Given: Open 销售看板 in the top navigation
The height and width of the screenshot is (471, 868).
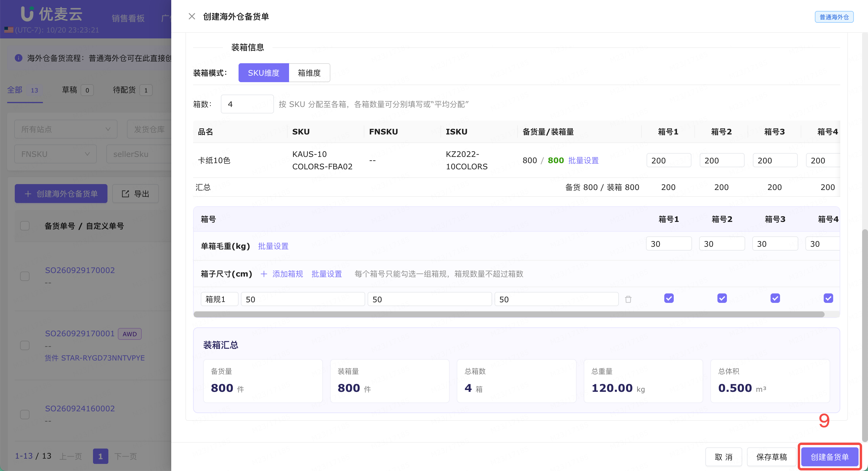Looking at the screenshot, I should (x=128, y=18).
